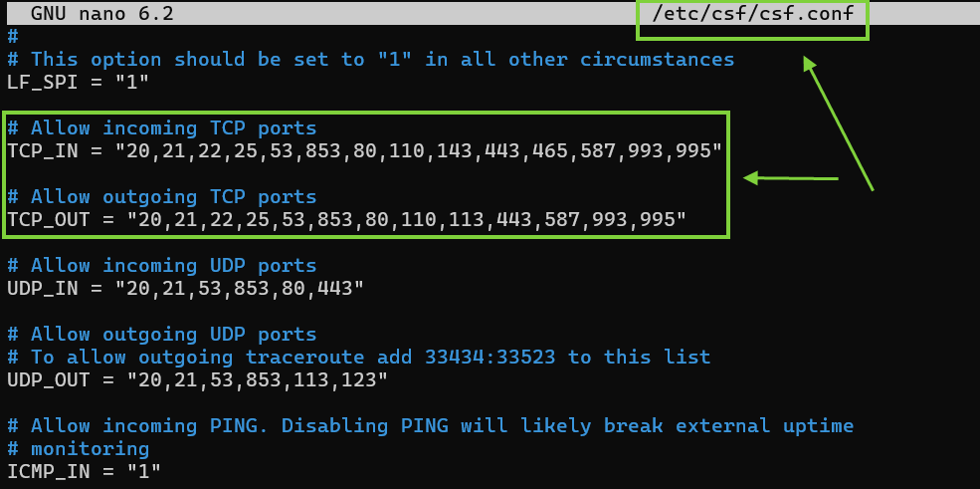Click the TCP_IN port list line
The width and height of the screenshot is (980, 489).
[x=364, y=150]
